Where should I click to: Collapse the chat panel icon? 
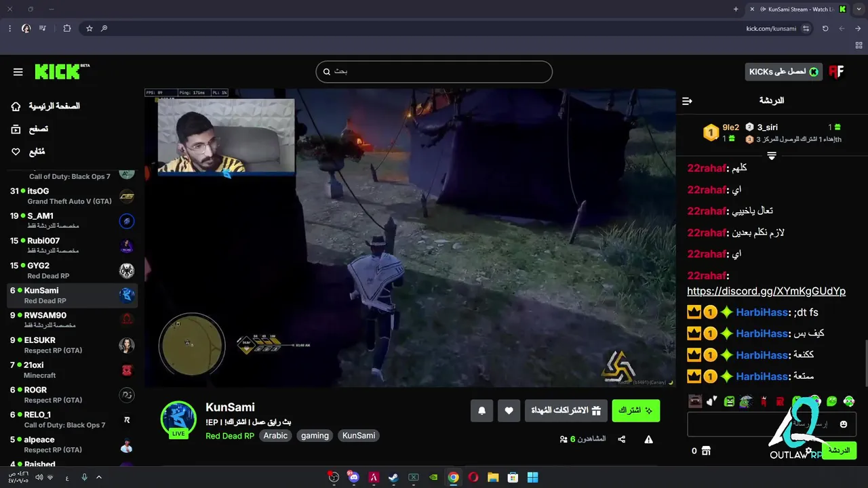pyautogui.click(x=687, y=100)
